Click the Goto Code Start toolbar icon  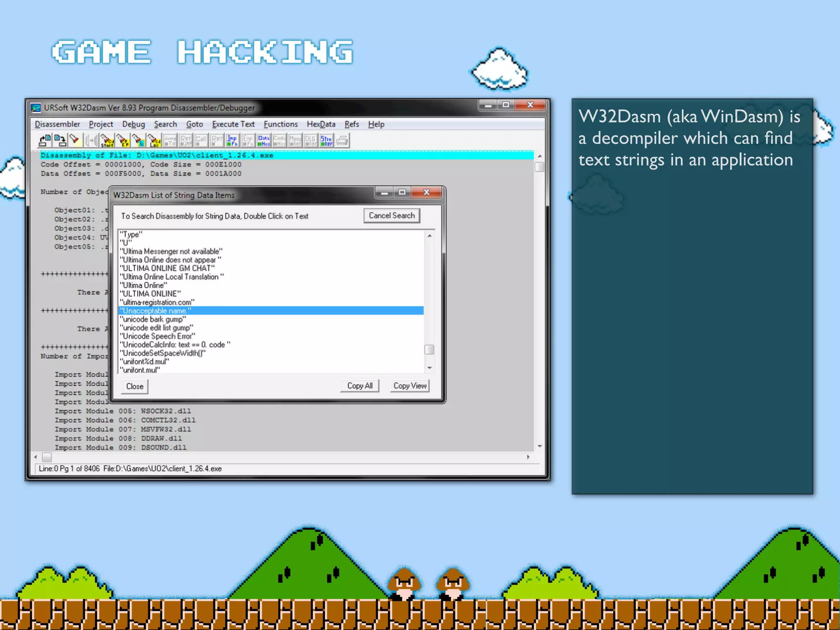107,141
